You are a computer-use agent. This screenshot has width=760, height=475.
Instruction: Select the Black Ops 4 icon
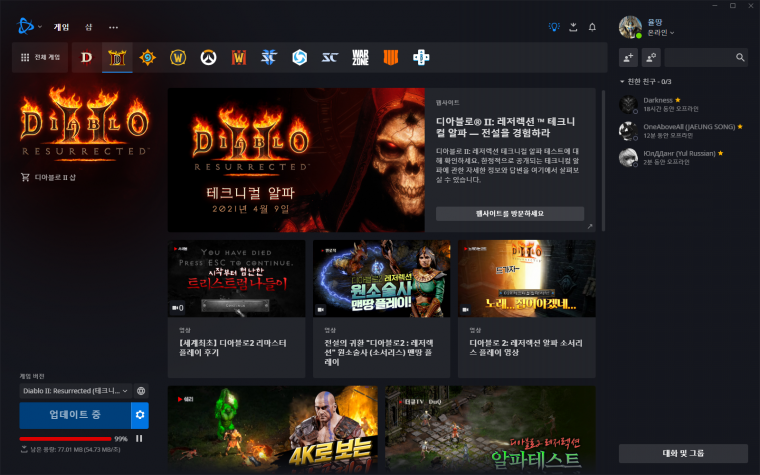(x=391, y=58)
